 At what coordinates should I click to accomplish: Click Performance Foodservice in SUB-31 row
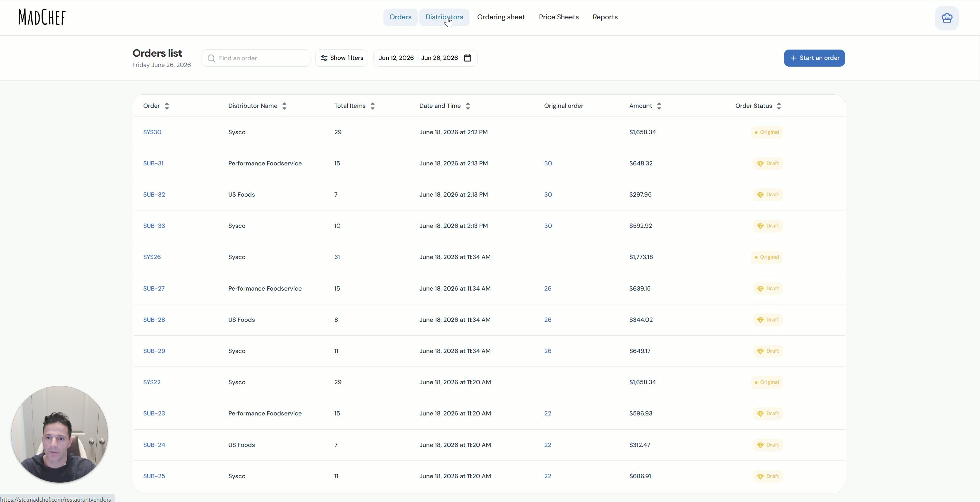tap(265, 163)
